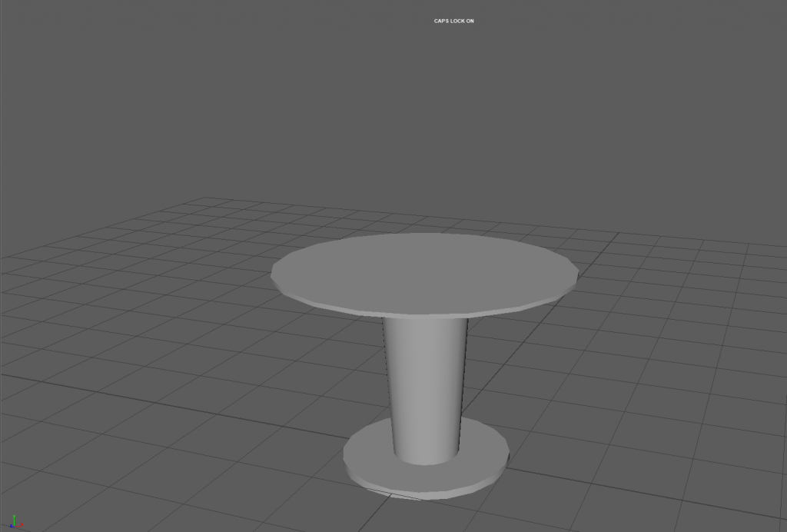Click the grid floor right of the table
This screenshot has width=787, height=532.
[x=653, y=346]
